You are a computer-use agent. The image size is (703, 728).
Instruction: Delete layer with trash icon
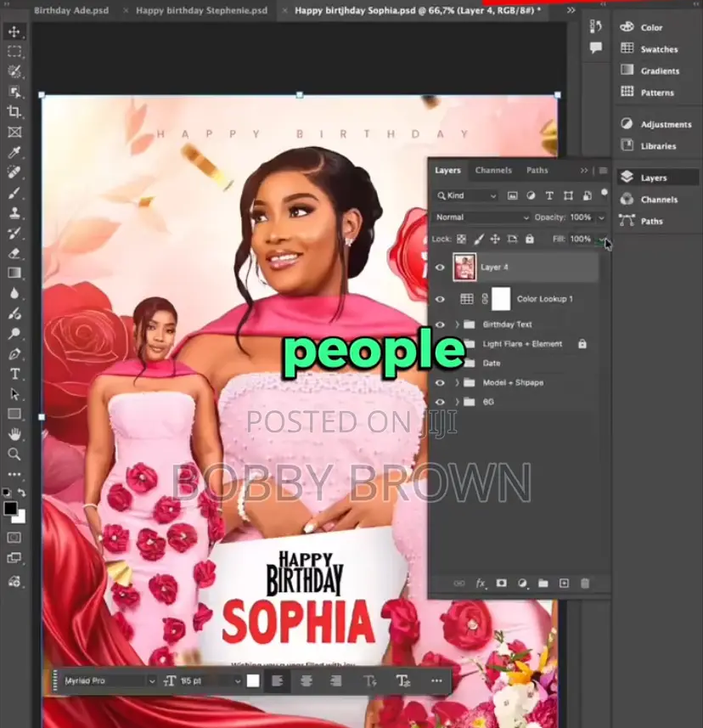click(585, 583)
